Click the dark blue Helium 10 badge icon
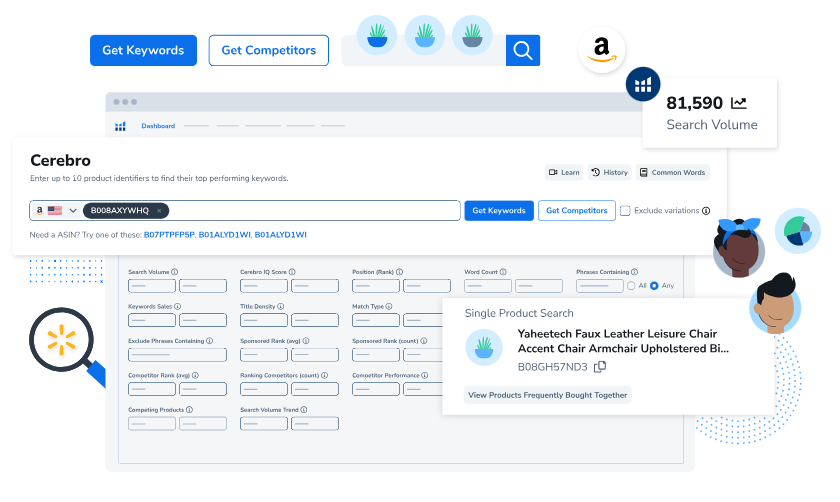This screenshot has width=840, height=502. coord(643,84)
